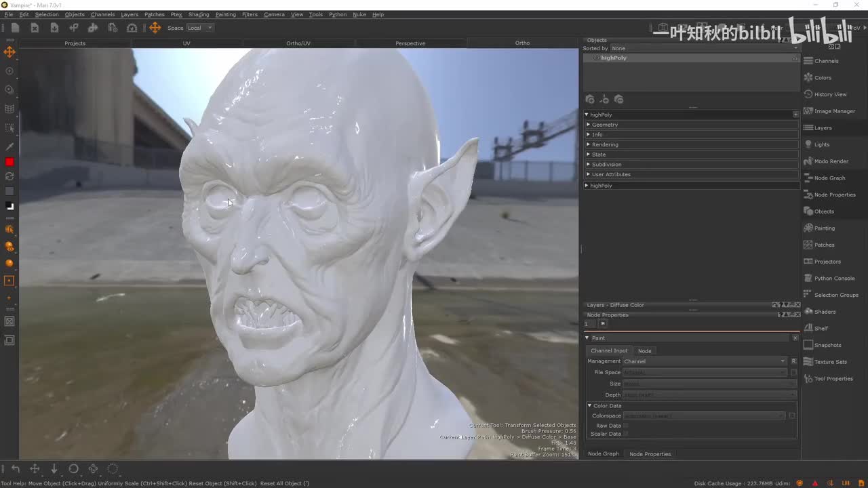Expand the Info section
Viewport: 868px width, 488px height.
(x=692, y=135)
